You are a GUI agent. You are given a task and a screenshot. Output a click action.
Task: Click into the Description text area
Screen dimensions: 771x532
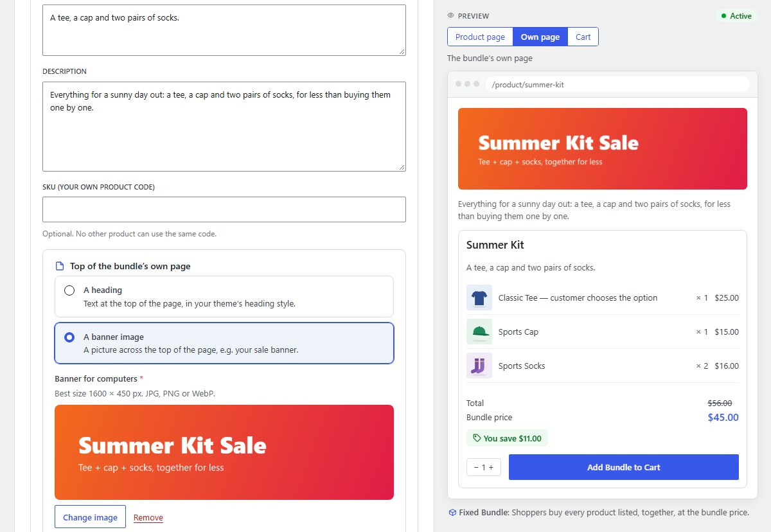(224, 127)
